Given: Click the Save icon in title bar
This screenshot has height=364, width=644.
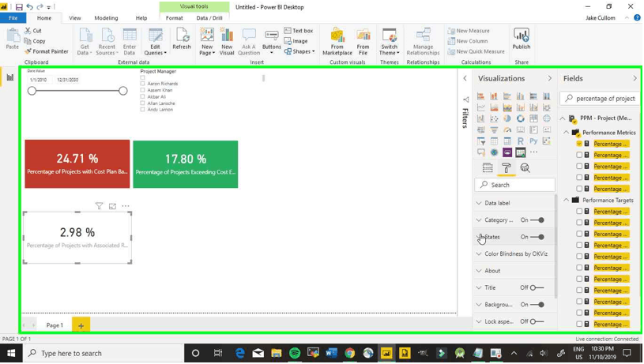Looking at the screenshot, I should coord(19,7).
